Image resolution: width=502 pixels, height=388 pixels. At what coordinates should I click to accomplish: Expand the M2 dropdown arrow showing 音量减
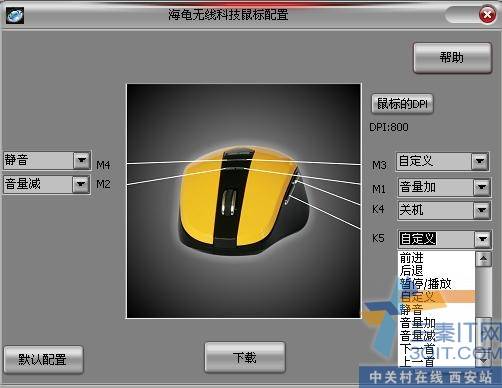(x=81, y=184)
